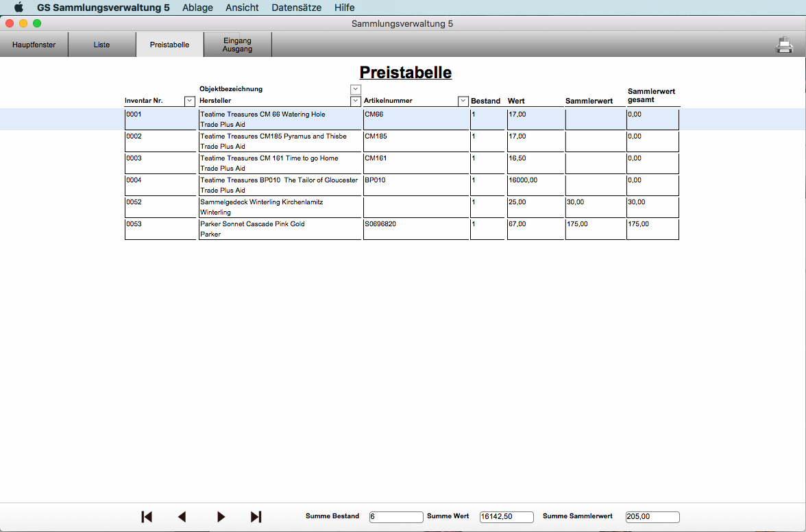Select the Wert cell showing 16000,00
This screenshot has height=532, width=806.
pyautogui.click(x=535, y=185)
